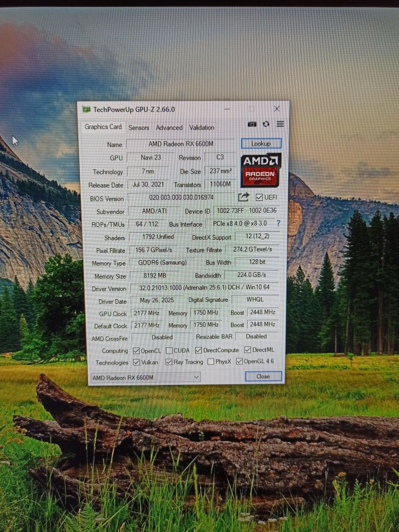Image resolution: width=399 pixels, height=532 pixels.
Task: Click the Release Date Jul 30, 2021
Action: coord(148,185)
